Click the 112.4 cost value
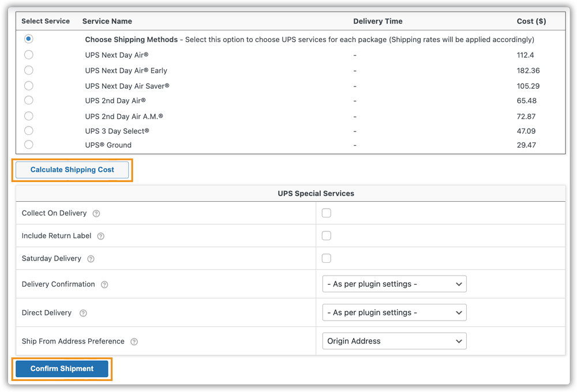Image resolution: width=577 pixels, height=392 pixels. (x=525, y=55)
